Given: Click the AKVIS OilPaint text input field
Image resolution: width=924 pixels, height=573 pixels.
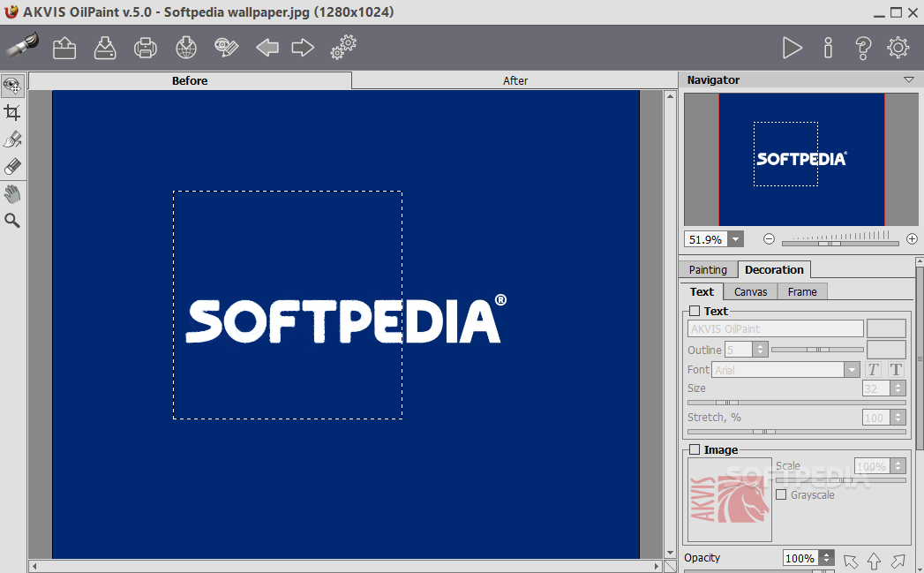Looking at the screenshot, I should 775,328.
